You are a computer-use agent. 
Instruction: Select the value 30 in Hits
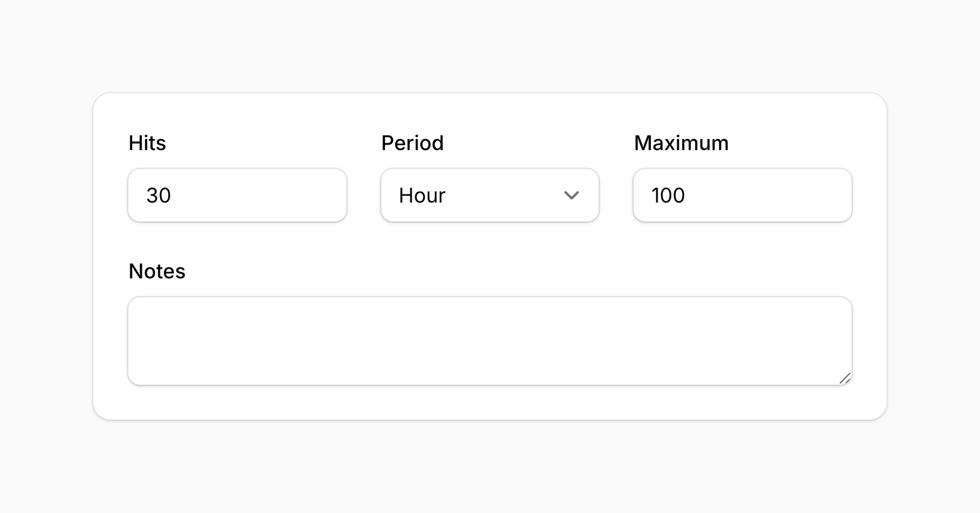point(159,195)
